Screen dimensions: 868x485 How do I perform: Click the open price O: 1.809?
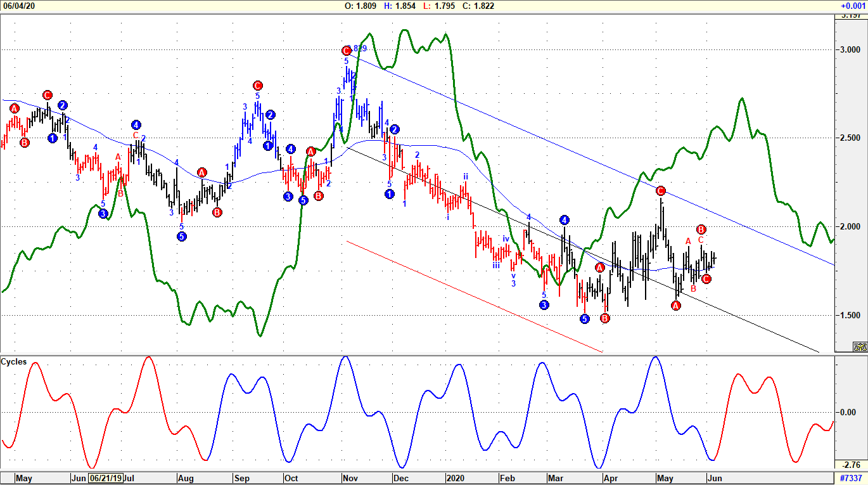click(x=361, y=6)
